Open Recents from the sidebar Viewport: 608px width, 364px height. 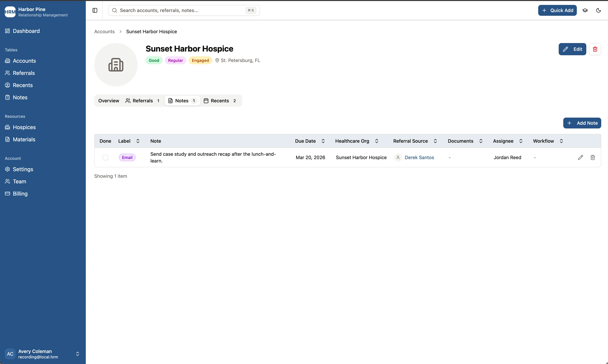pos(23,85)
